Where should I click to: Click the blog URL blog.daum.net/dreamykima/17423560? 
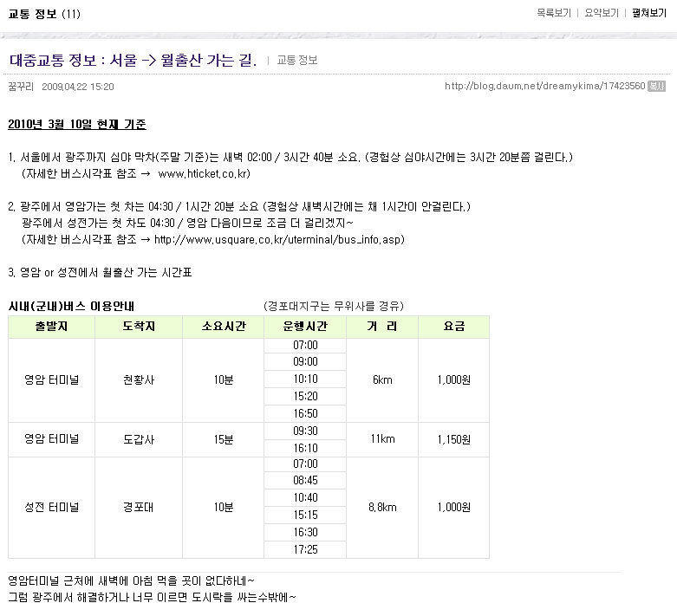click(545, 86)
